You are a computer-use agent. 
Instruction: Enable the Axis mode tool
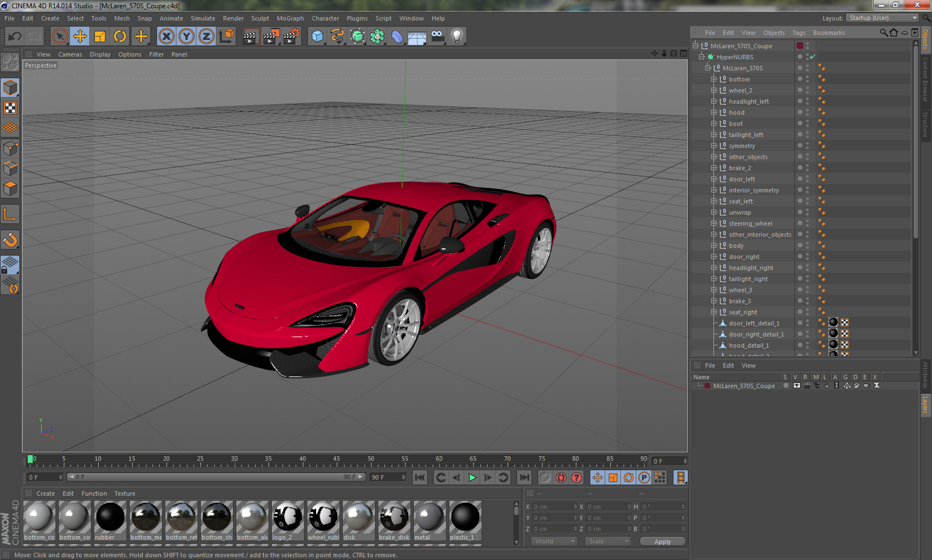click(x=11, y=214)
